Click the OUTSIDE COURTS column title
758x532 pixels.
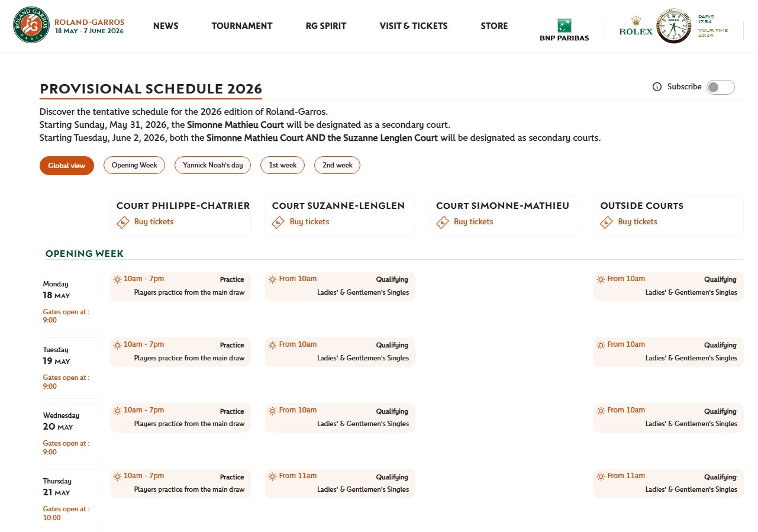pos(642,206)
